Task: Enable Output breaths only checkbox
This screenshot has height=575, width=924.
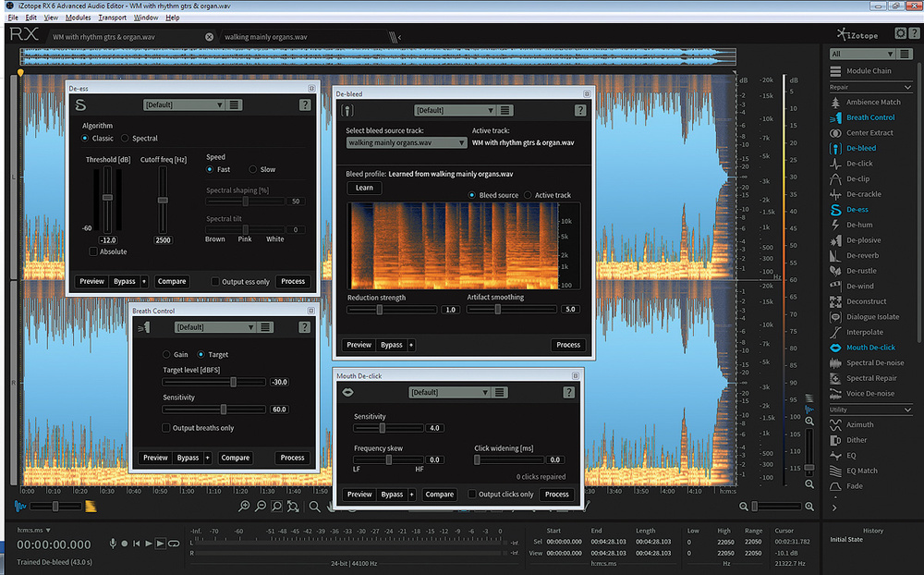Action: 165,428
